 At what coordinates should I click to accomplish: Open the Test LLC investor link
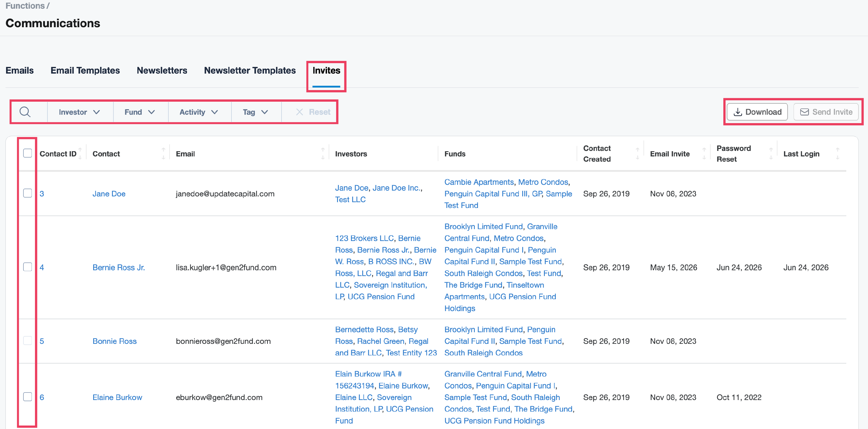pos(350,199)
